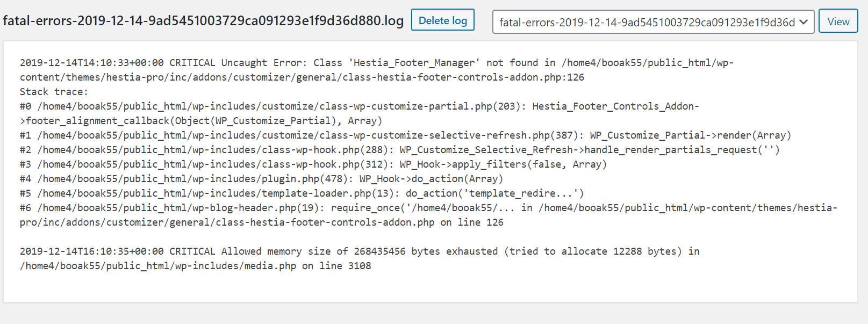Click the fatal-errors log filename heading

point(203,21)
